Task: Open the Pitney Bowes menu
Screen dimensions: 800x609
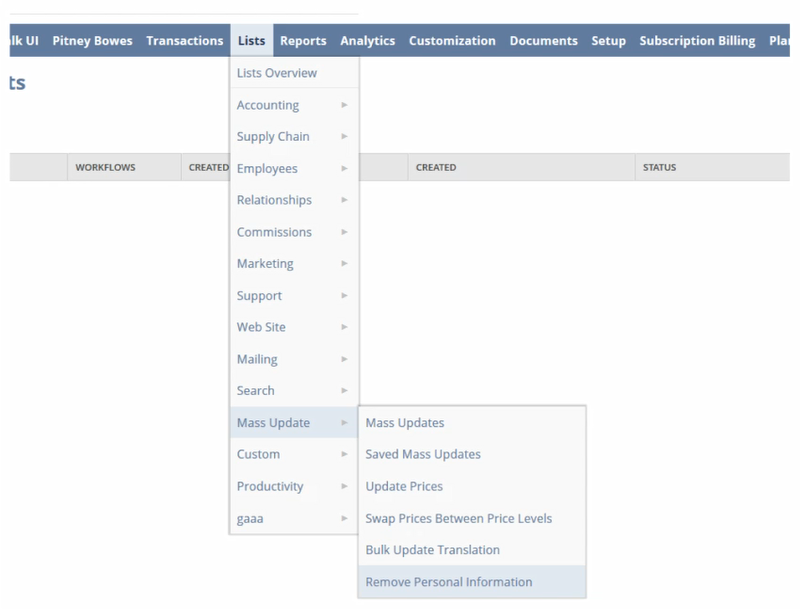Action: coord(92,41)
